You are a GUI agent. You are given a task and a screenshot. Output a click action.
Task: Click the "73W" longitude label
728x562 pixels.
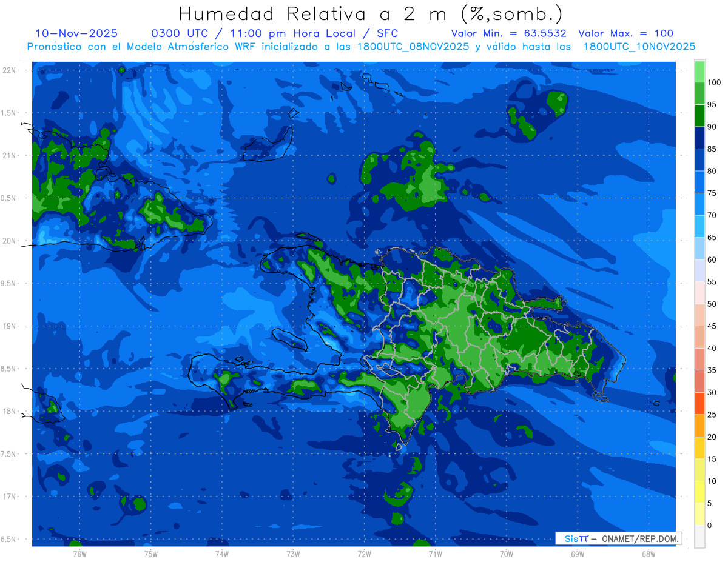293,554
